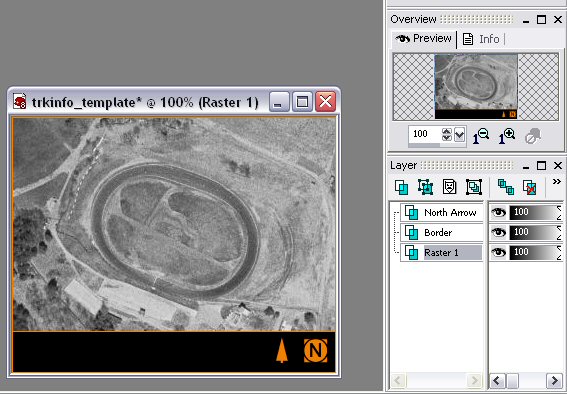Image resolution: width=567 pixels, height=394 pixels.
Task: Expand more Layer toolbar options chevron
Action: [x=557, y=182]
